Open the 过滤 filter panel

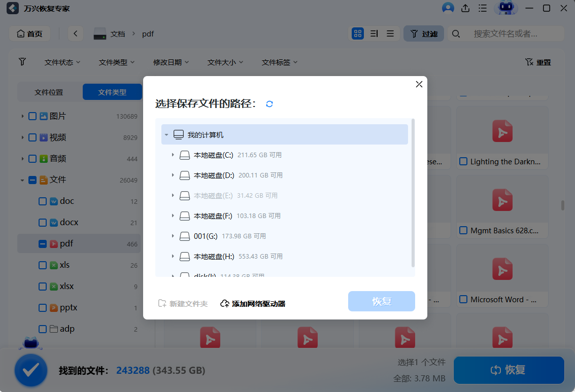[423, 33]
